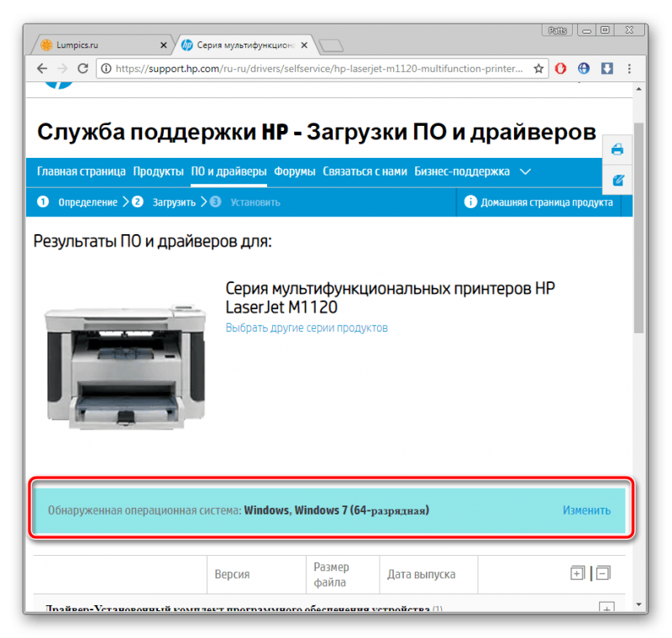The width and height of the screenshot is (672, 638).
Task: Click the Версия column header
Action: [232, 574]
